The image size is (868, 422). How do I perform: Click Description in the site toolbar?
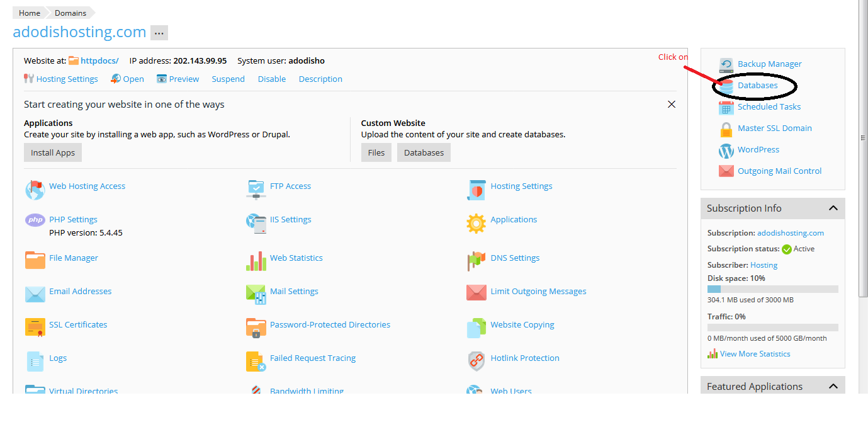click(x=320, y=79)
